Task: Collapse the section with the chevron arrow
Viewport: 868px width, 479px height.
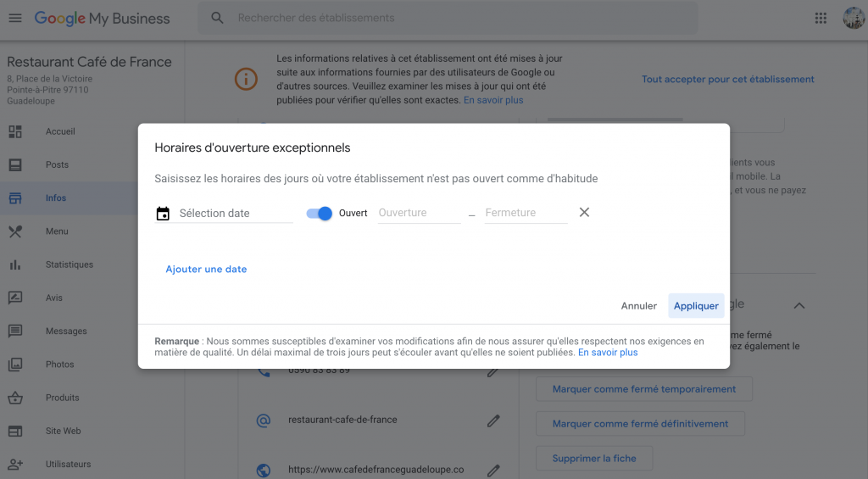Action: click(x=798, y=305)
